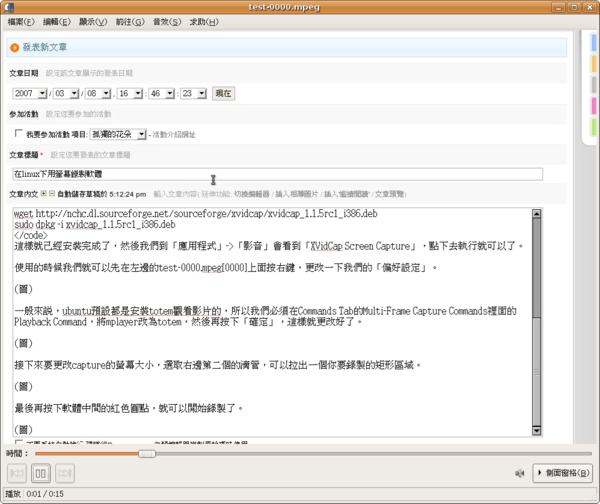Click inside the article content textarea
The width and height of the screenshot is (600, 504).
coord(272,322)
